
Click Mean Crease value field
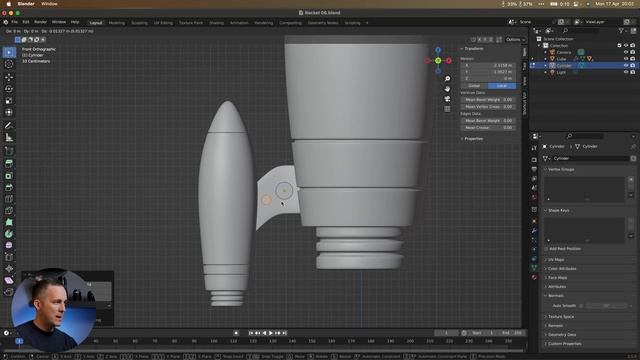(x=488, y=128)
